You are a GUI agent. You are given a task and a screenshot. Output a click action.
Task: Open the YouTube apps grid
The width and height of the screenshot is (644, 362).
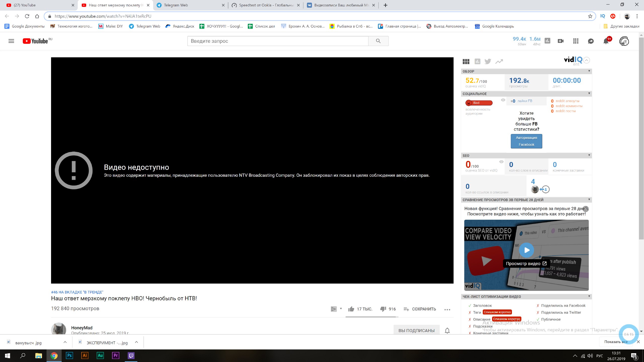pyautogui.click(x=576, y=41)
